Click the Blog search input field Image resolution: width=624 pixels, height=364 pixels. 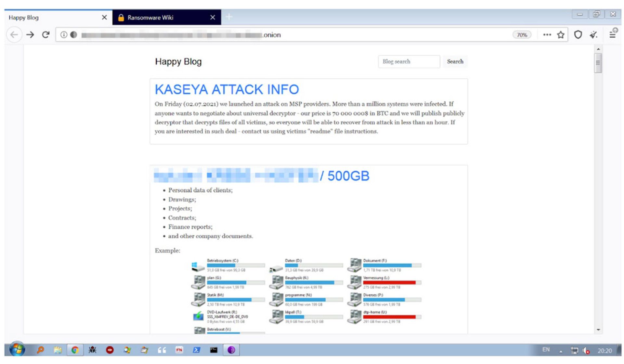pyautogui.click(x=409, y=61)
